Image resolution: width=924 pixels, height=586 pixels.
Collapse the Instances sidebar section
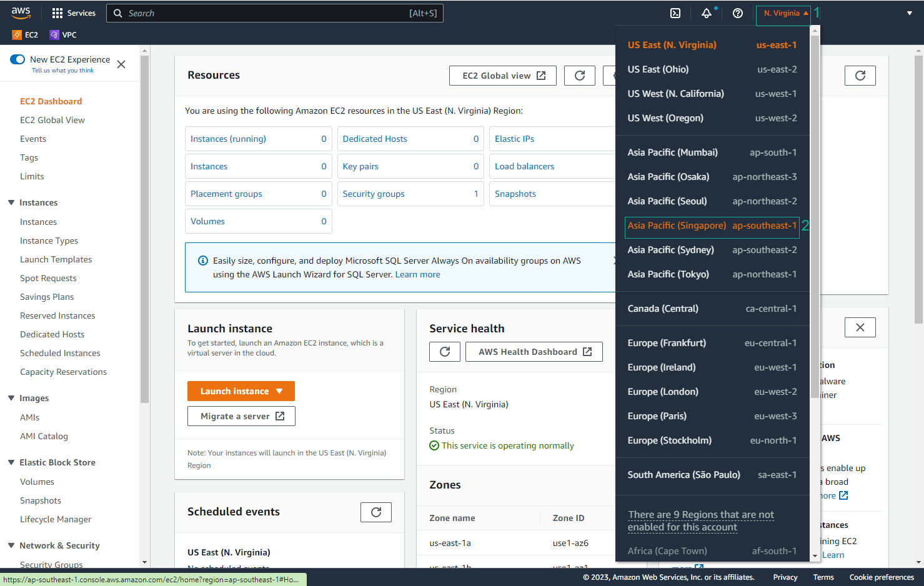[11, 202]
